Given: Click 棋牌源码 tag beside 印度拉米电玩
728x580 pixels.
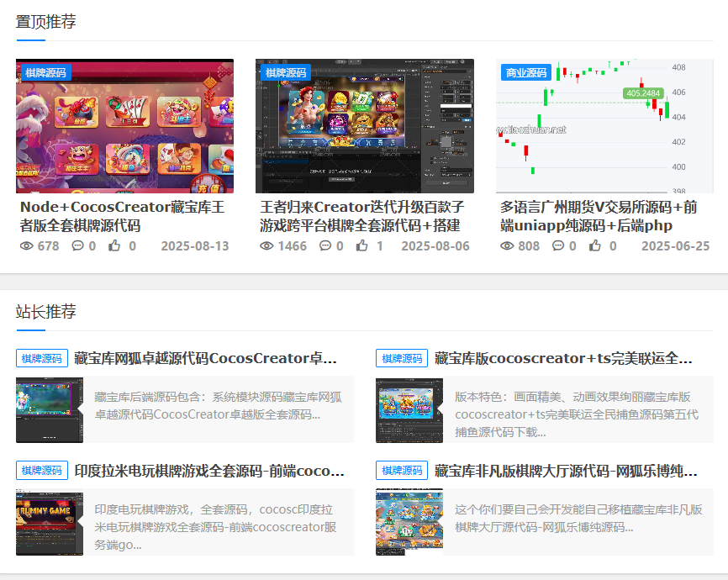Looking at the screenshot, I should pyautogui.click(x=42, y=471).
